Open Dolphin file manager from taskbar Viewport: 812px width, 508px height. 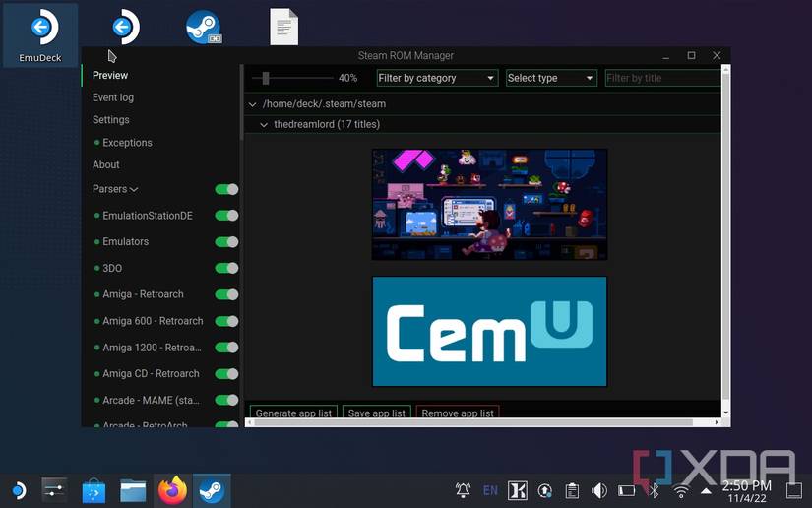click(x=133, y=490)
